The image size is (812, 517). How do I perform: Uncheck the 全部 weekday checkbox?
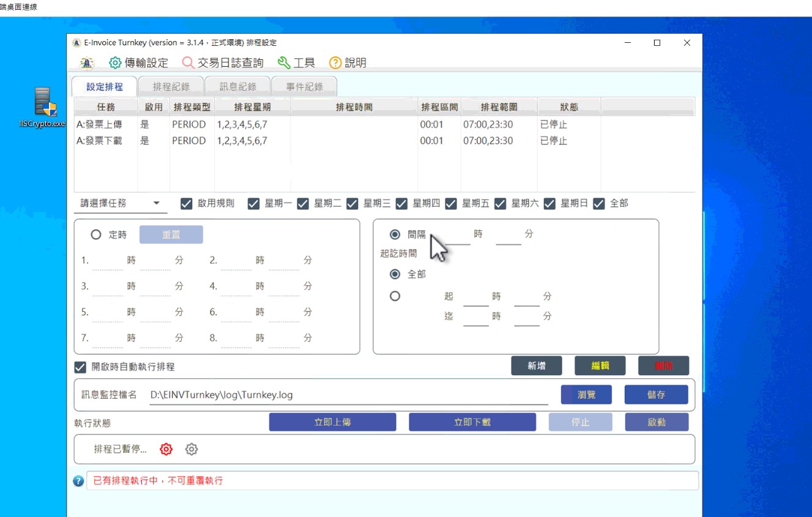coord(599,204)
